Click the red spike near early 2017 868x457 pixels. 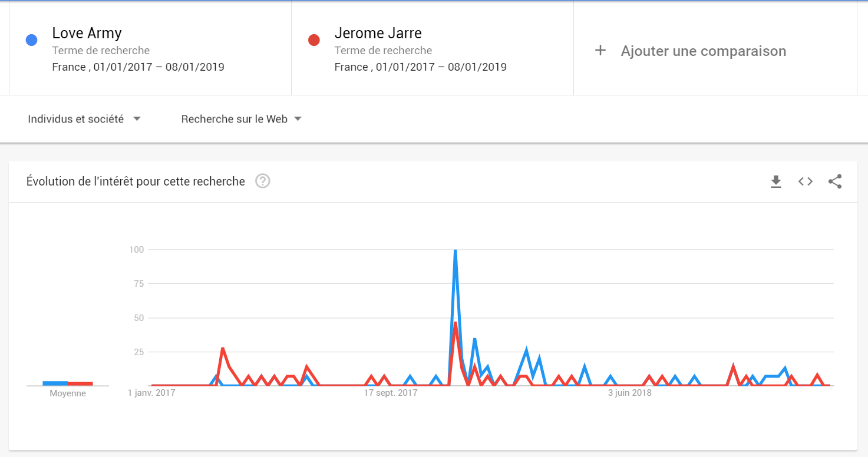[x=223, y=349]
